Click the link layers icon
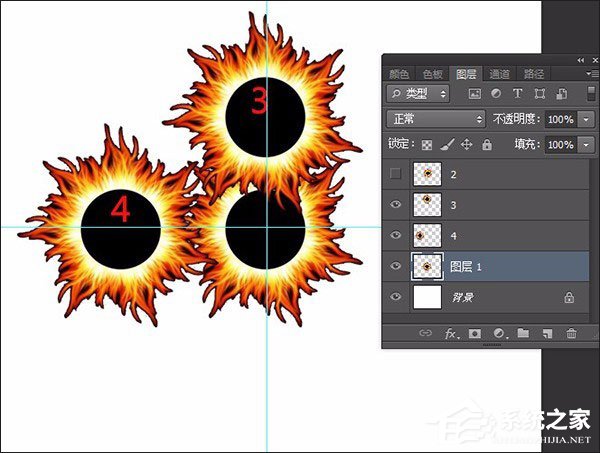600x453 pixels. pos(425,333)
